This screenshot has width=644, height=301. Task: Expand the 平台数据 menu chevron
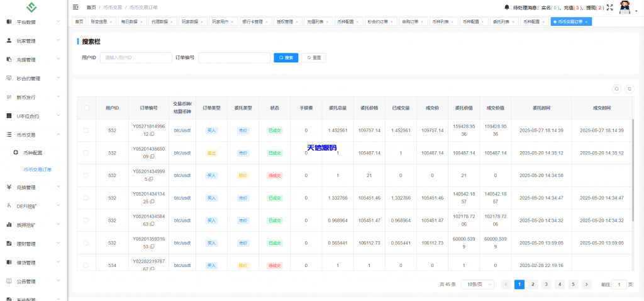tap(58, 21)
